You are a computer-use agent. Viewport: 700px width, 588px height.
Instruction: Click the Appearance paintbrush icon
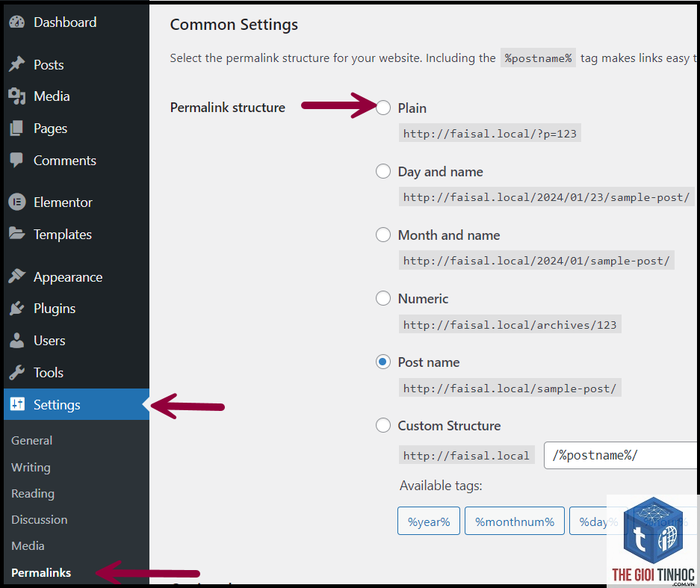pyautogui.click(x=17, y=276)
